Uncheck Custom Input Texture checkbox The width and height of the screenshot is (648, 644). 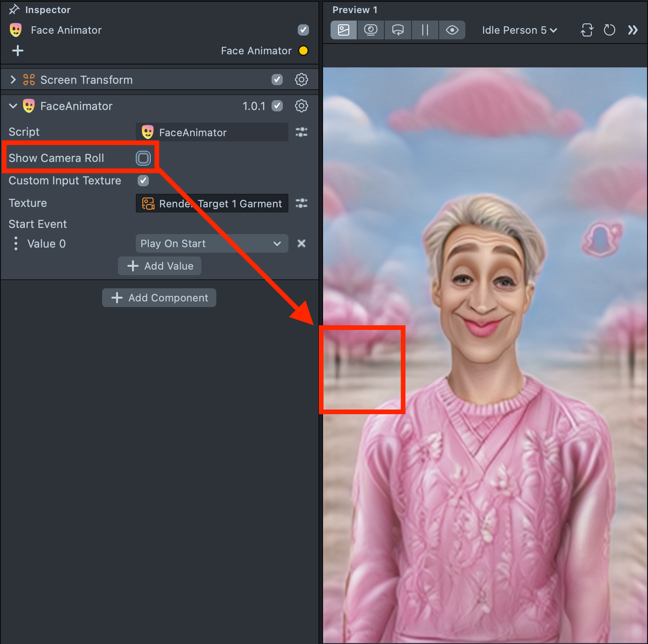pos(143,181)
